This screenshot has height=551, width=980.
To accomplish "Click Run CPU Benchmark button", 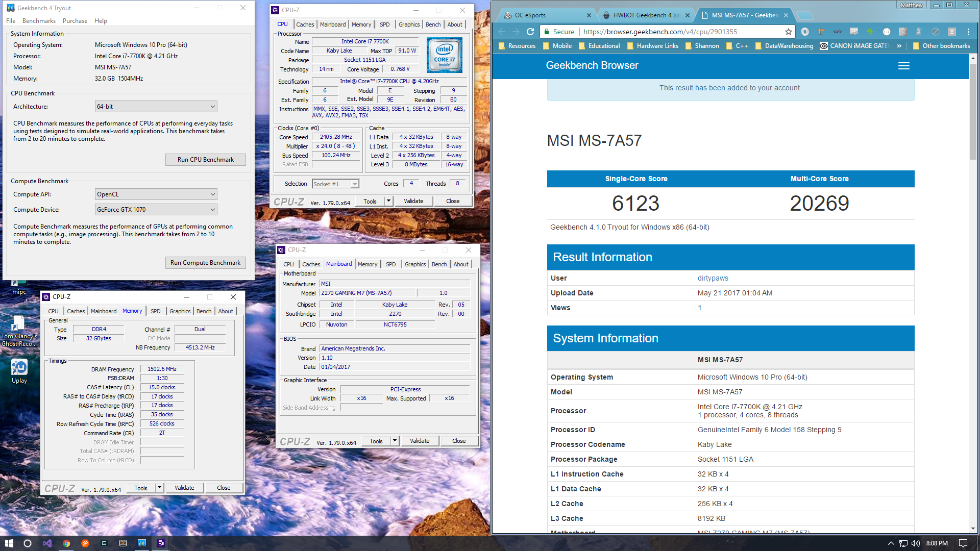I will pyautogui.click(x=206, y=160).
